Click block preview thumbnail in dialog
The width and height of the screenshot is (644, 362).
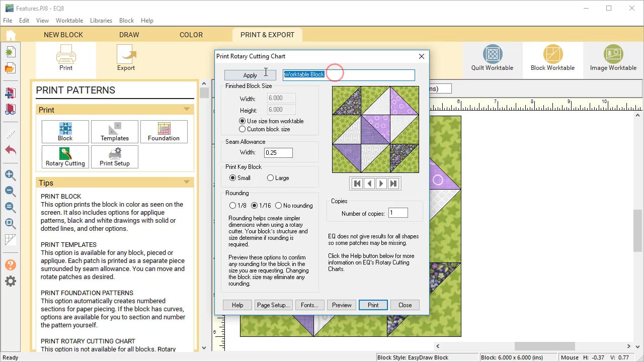click(375, 129)
